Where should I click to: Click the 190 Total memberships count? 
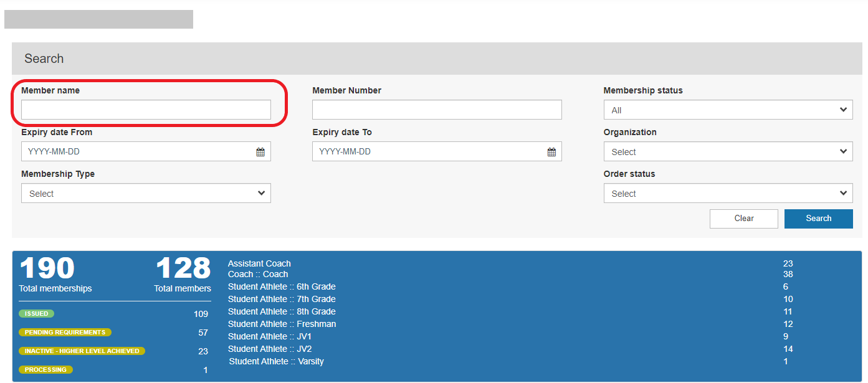point(47,268)
